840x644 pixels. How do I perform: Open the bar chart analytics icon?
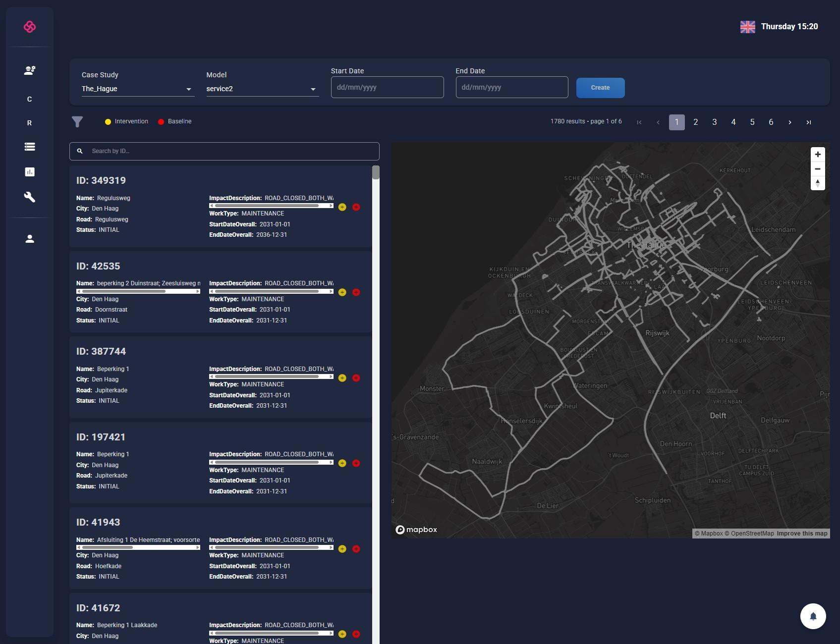pos(30,172)
